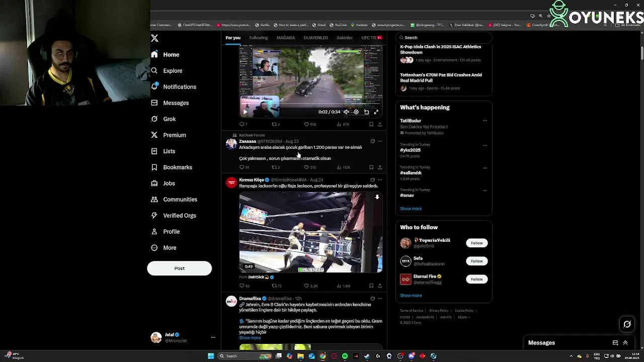The image size is (644, 362).
Task: Click the Post button
Action: coord(179,268)
